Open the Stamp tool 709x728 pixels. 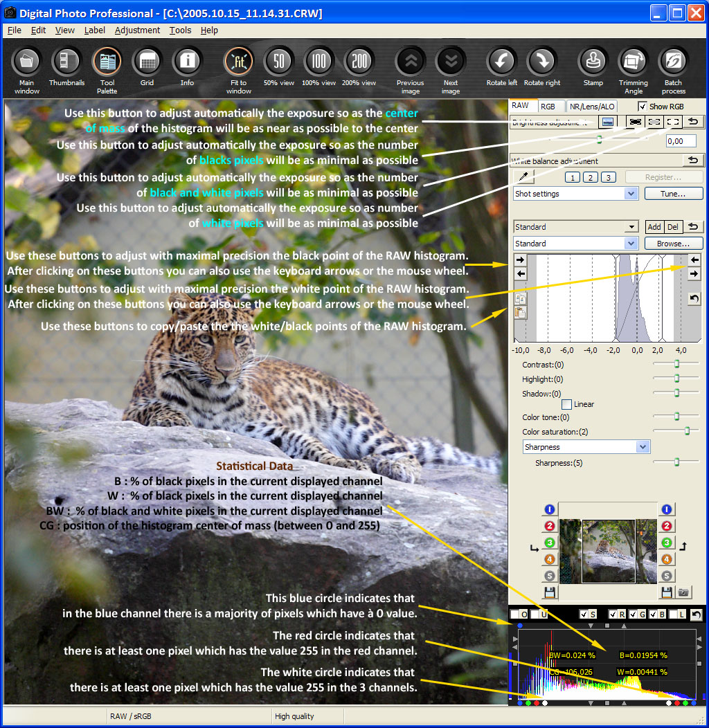pyautogui.click(x=593, y=67)
